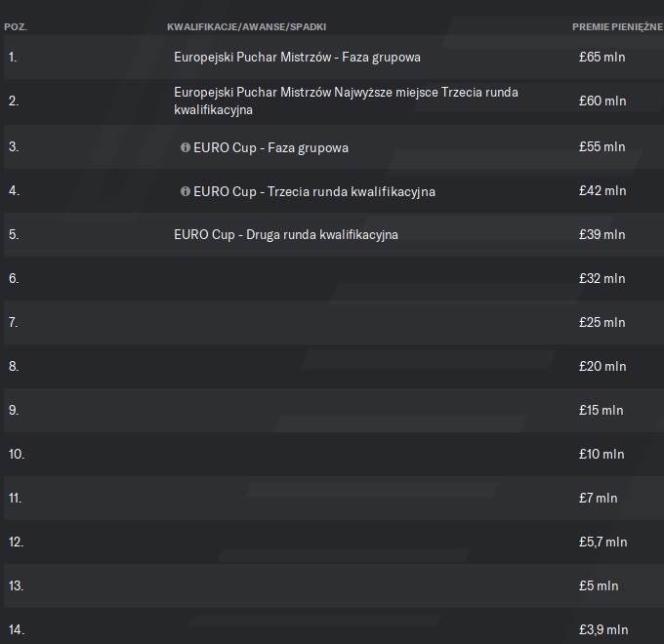Image resolution: width=664 pixels, height=644 pixels.
Task: Click the PREMIE PIENIĘŻNE column header
Action: tap(617, 26)
